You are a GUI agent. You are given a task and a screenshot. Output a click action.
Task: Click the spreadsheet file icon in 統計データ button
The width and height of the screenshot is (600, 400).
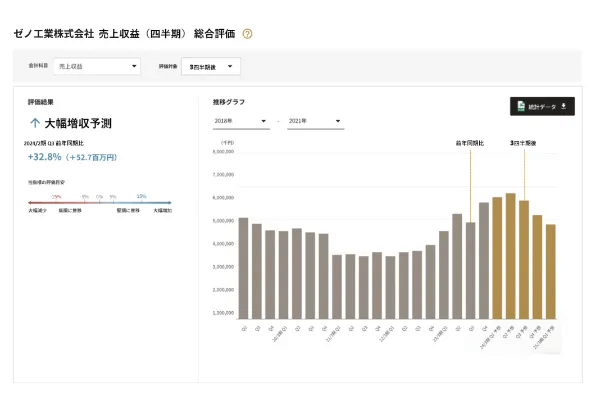520,106
